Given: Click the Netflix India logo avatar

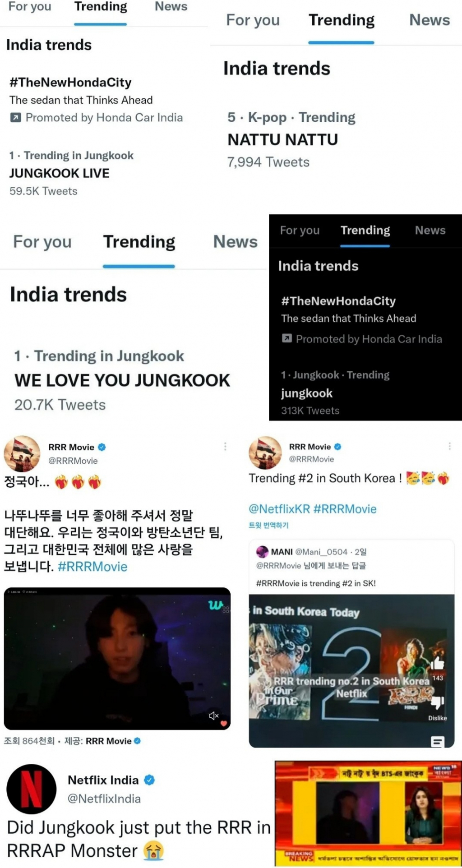Looking at the screenshot, I should (x=32, y=789).
